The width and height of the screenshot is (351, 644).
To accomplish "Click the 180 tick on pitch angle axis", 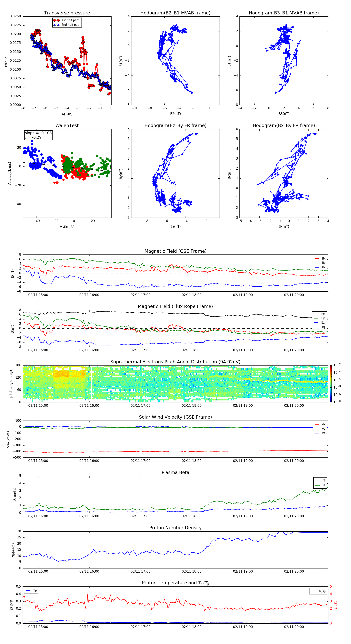I will click(18, 365).
